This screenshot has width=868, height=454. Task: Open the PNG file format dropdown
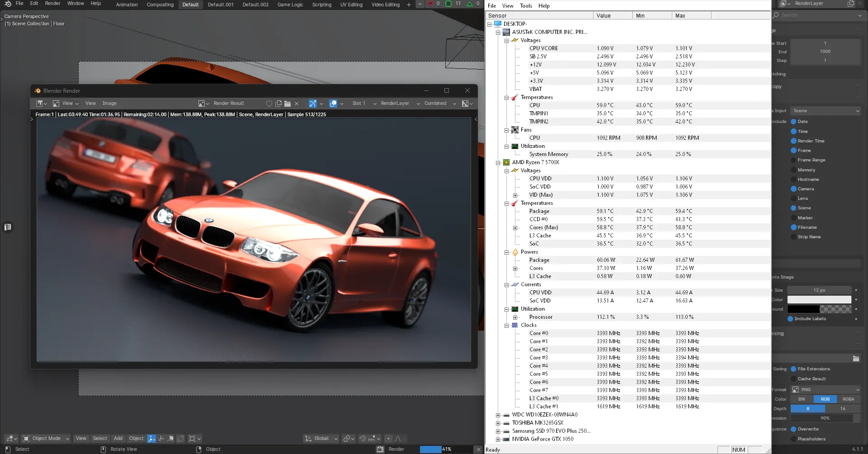(826, 390)
